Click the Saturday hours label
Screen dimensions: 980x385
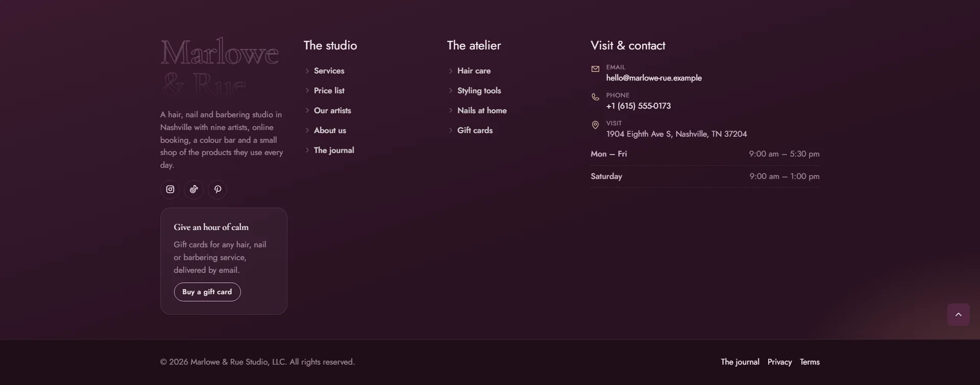pos(606,176)
